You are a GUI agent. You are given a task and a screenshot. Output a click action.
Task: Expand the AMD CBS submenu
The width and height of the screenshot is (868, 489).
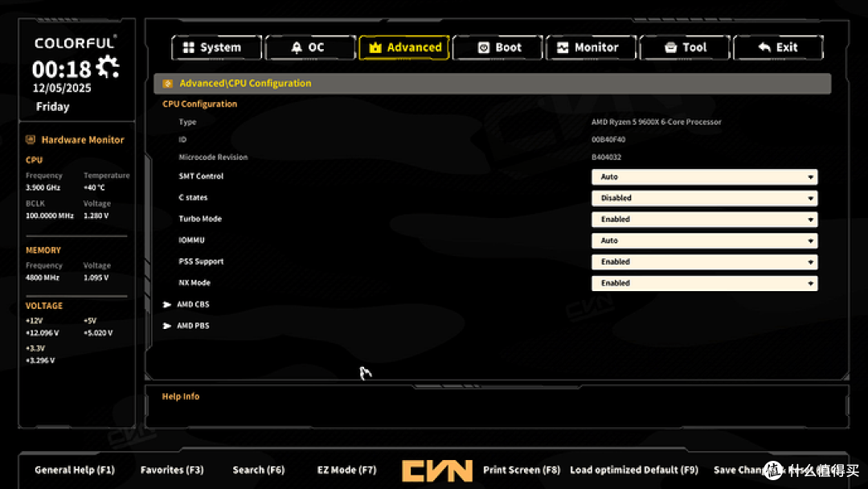coord(193,304)
